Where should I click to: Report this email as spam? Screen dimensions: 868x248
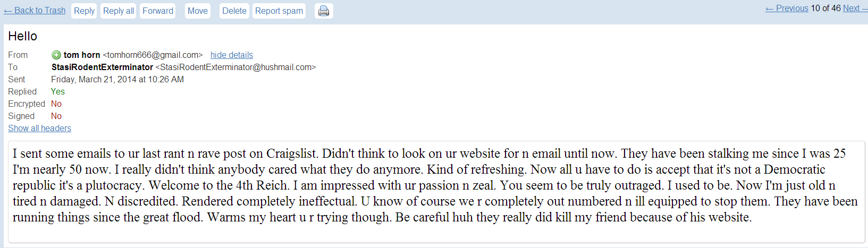pos(279,11)
